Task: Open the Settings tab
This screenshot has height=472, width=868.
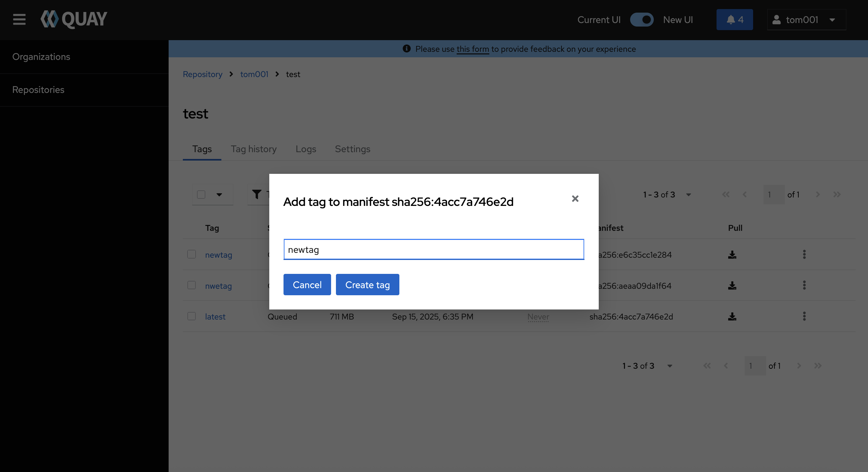Action: click(x=352, y=149)
